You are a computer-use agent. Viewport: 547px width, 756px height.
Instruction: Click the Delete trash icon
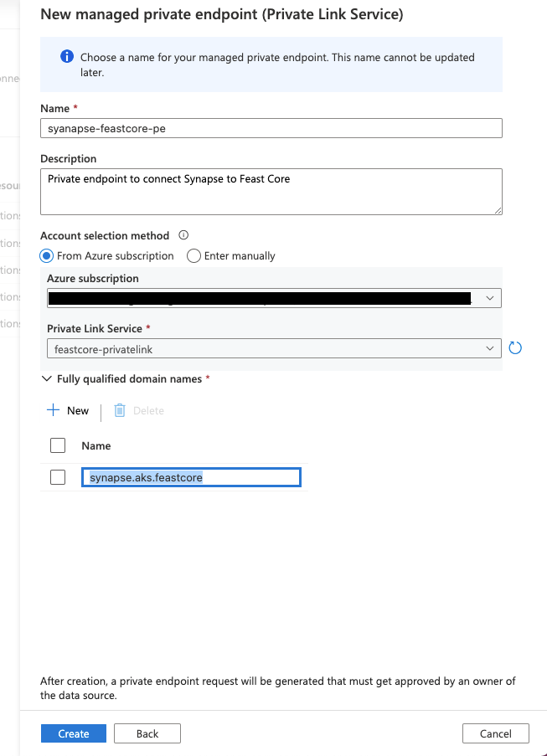pos(120,410)
